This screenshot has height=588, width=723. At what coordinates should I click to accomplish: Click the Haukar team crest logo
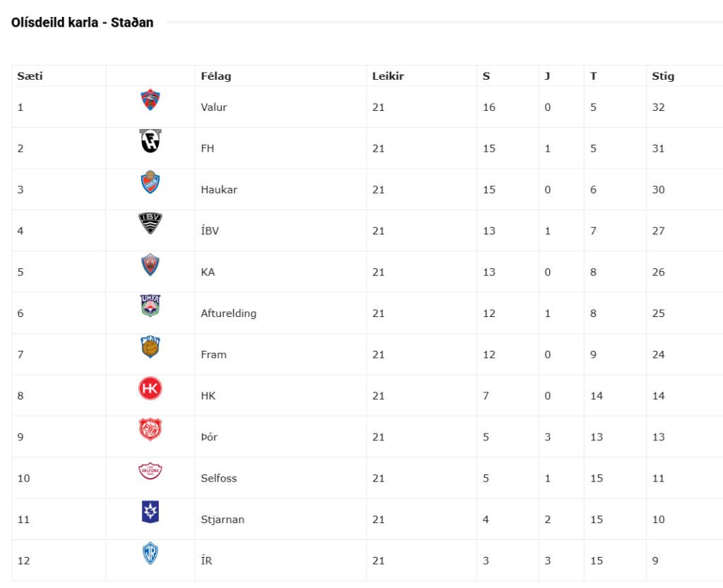[150, 183]
